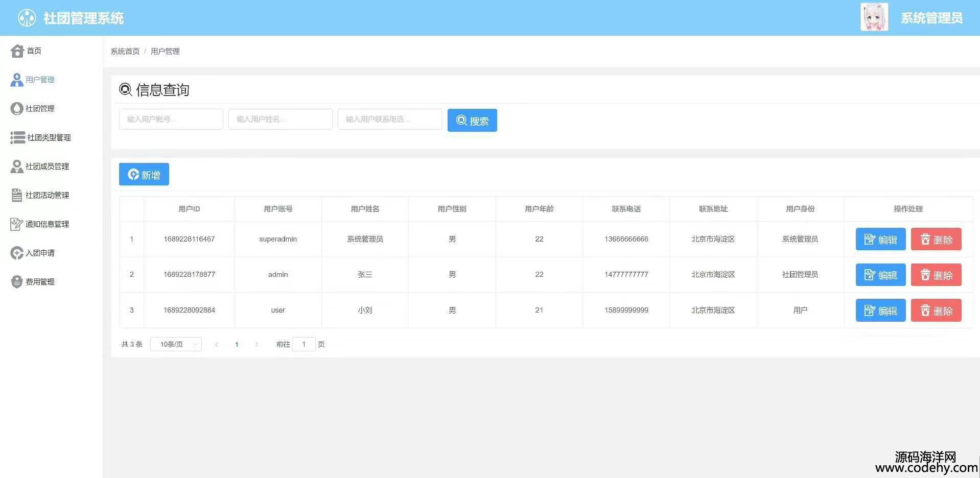Click the 入团申请 sidebar icon
This screenshot has height=478, width=980.
click(x=17, y=253)
